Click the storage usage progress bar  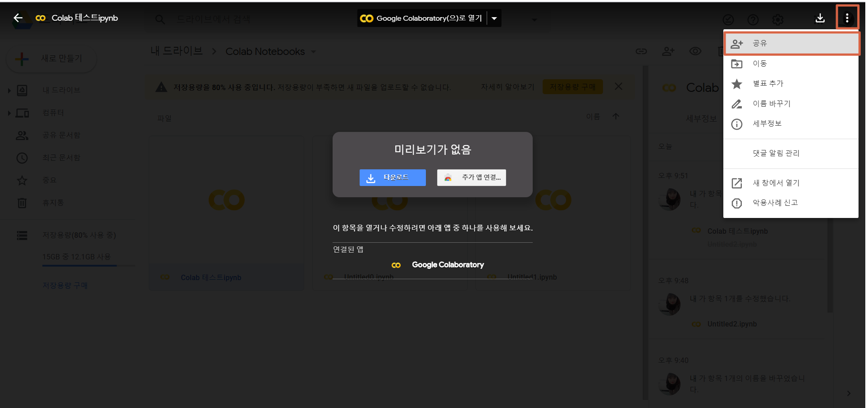tap(88, 266)
